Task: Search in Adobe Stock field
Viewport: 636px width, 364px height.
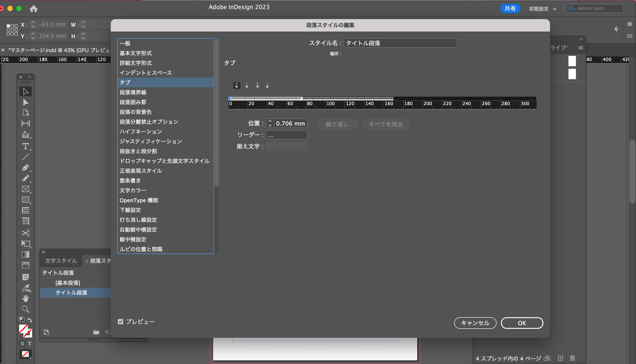Action: [595, 8]
